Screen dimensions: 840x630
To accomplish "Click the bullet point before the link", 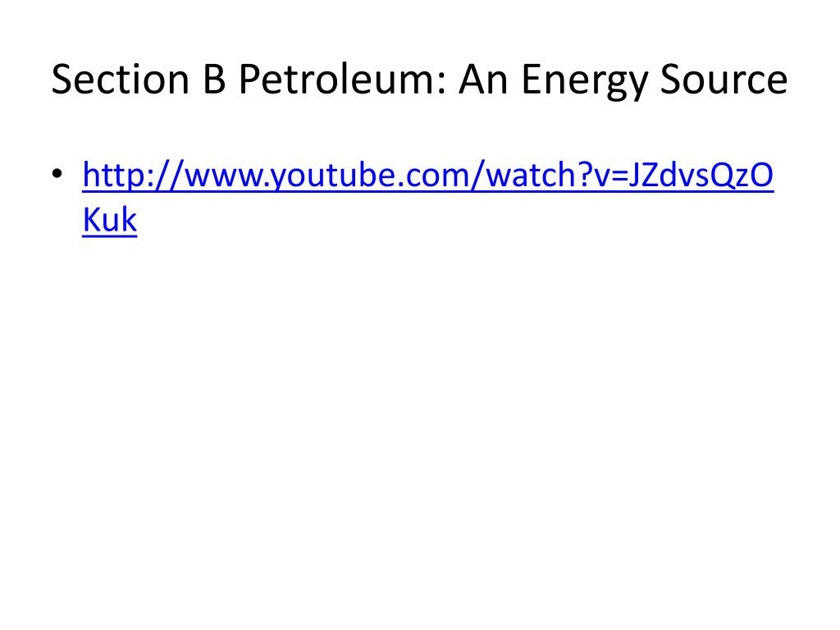I will [57, 174].
